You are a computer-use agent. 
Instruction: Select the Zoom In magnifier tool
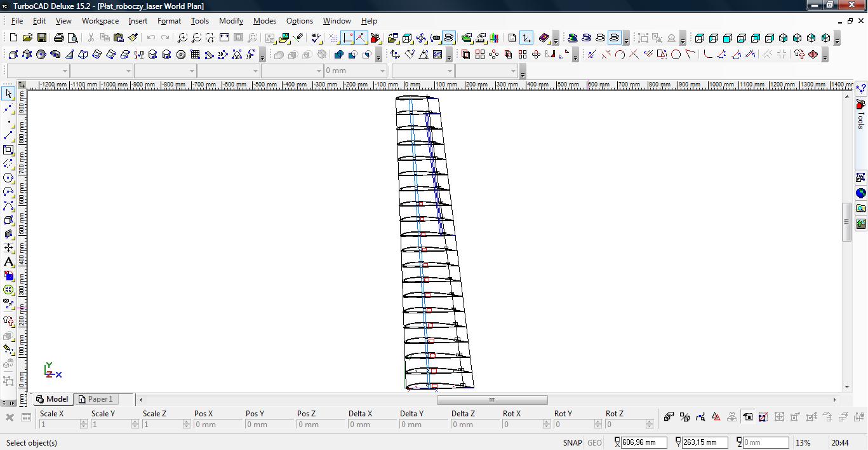pyautogui.click(x=183, y=38)
